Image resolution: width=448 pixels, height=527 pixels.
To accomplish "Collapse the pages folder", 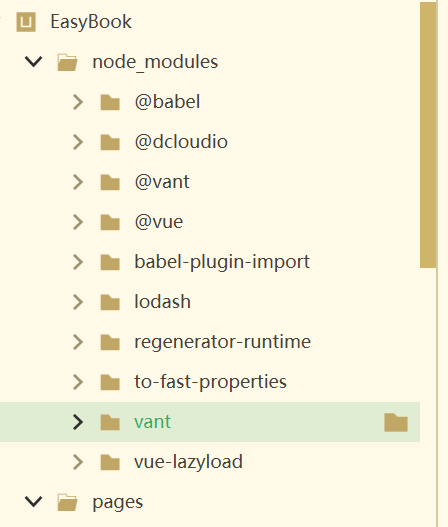I will coord(34,501).
